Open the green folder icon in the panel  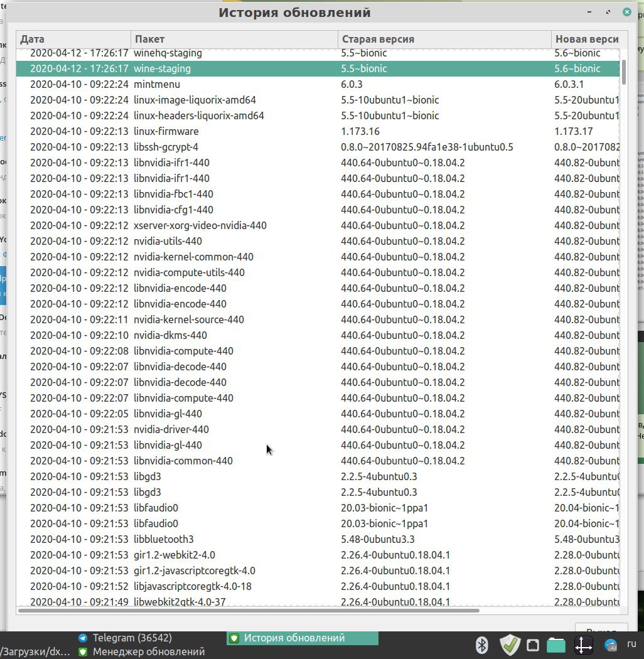click(x=556, y=645)
